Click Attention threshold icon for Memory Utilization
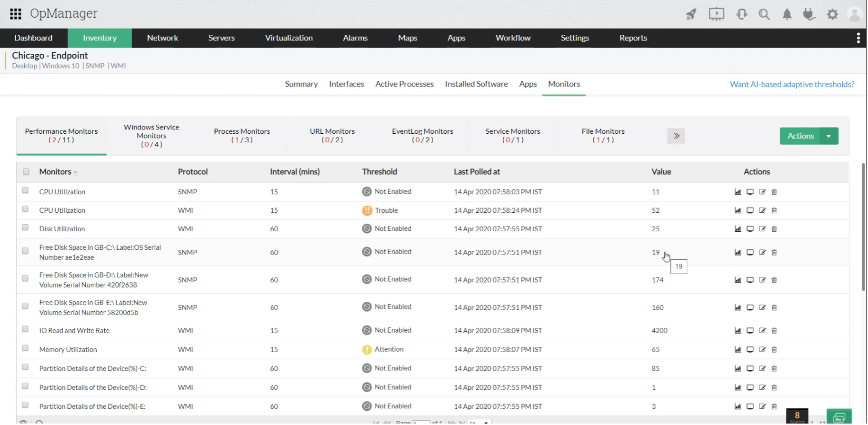This screenshot has height=425, width=868. [367, 350]
